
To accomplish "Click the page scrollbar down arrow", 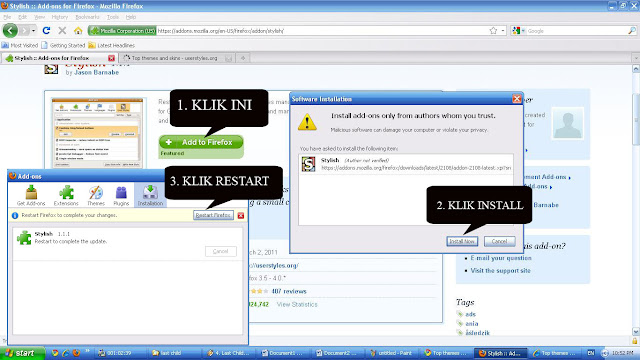I will click(636, 331).
